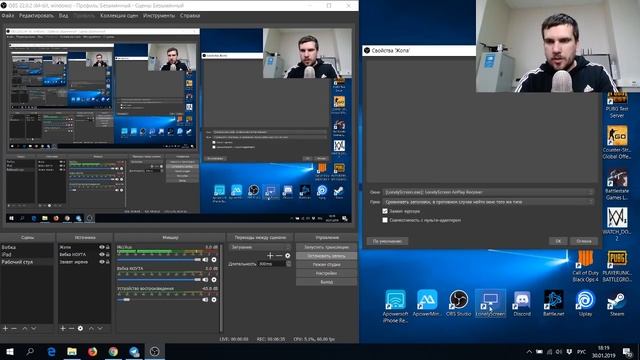Click Режим студии button
This screenshot has height=360, width=640.
click(326, 264)
